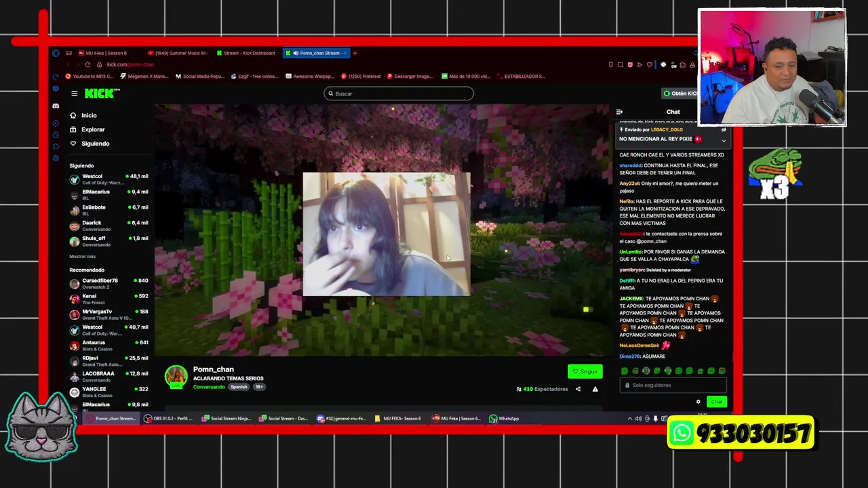
Task: Open Youtube to MP3 bookmark
Action: click(x=89, y=77)
